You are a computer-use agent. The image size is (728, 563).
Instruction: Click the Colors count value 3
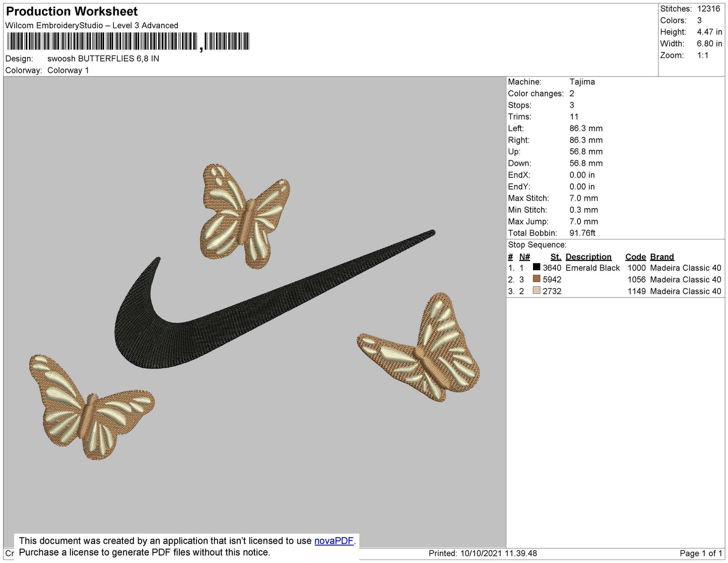[699, 20]
